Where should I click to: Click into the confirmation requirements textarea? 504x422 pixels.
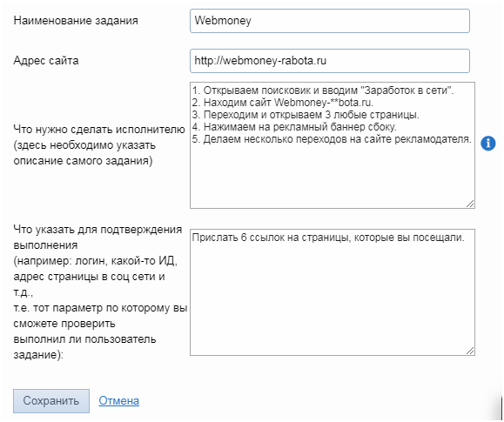[333, 292]
